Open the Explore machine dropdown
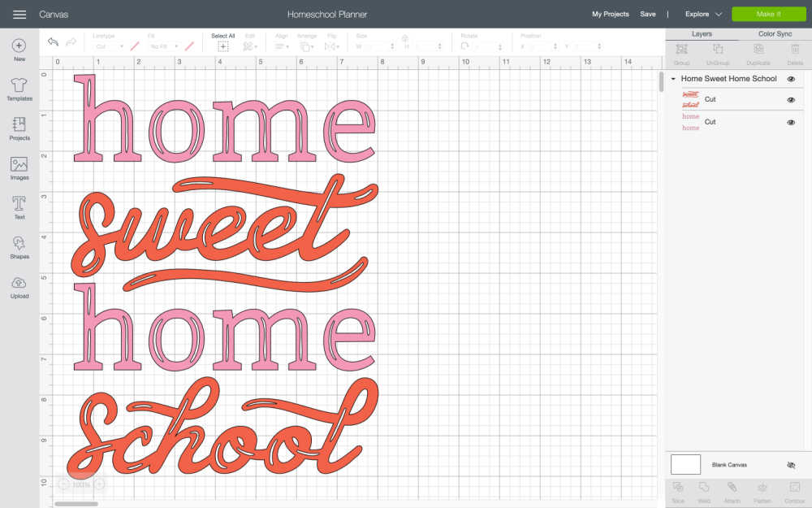812x508 pixels. tap(702, 14)
